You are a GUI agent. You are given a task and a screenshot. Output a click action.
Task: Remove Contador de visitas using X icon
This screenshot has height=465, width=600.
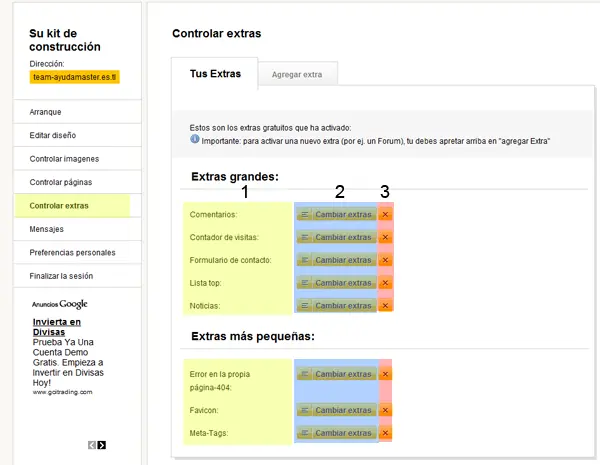click(385, 237)
